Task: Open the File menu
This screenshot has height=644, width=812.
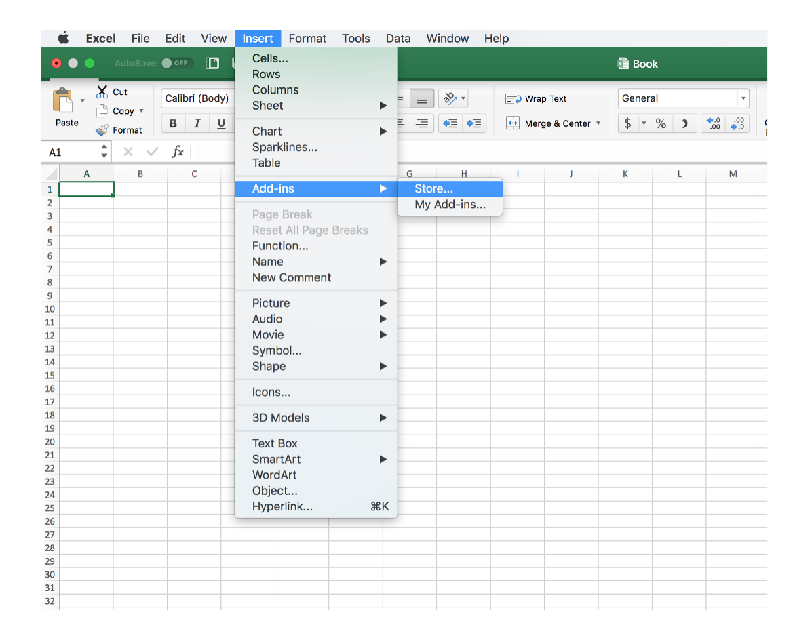Action: (x=140, y=39)
